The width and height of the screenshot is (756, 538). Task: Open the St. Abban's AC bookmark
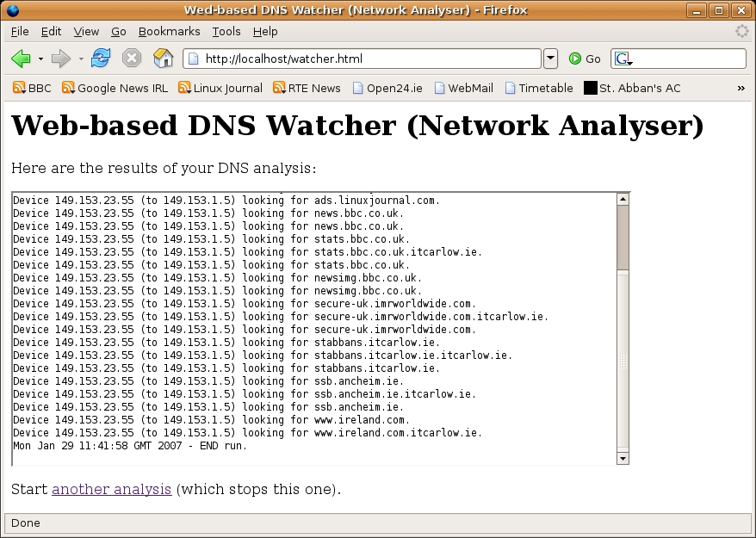[x=631, y=88]
